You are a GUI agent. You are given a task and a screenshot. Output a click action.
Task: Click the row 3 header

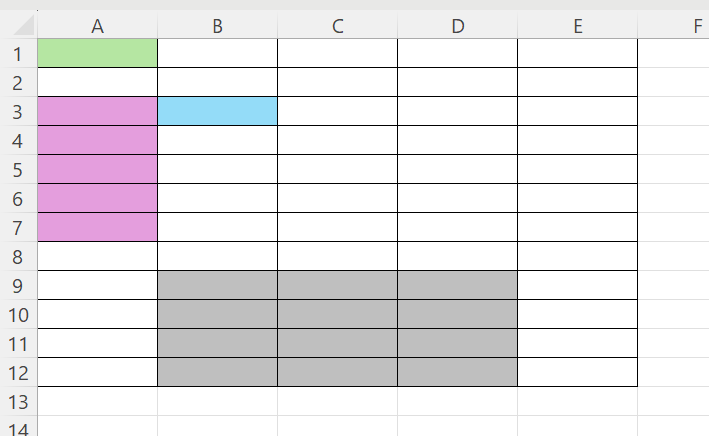pos(18,111)
